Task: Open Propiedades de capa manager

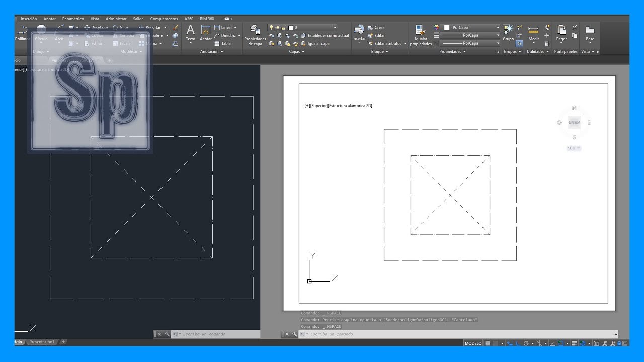Action: (x=255, y=35)
